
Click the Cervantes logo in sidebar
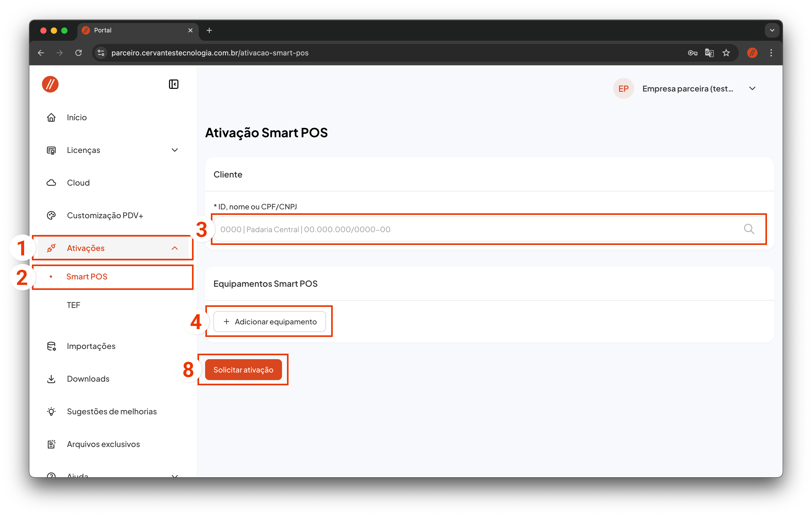pyautogui.click(x=50, y=84)
